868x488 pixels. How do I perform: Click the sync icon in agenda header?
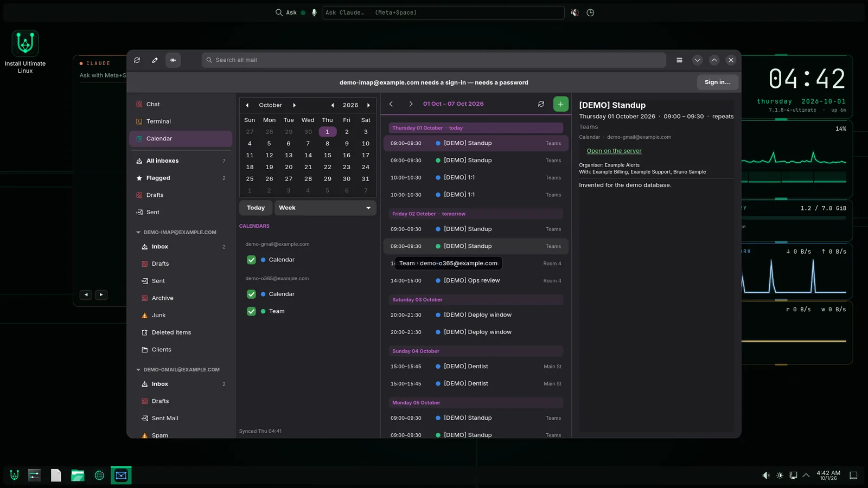click(x=541, y=104)
